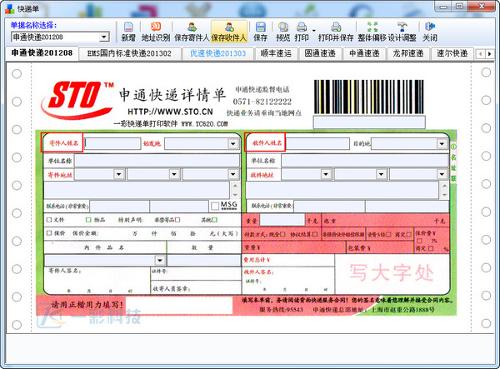Click the 数量 quantity input field
Screen dimensions: 500x369
(204, 260)
